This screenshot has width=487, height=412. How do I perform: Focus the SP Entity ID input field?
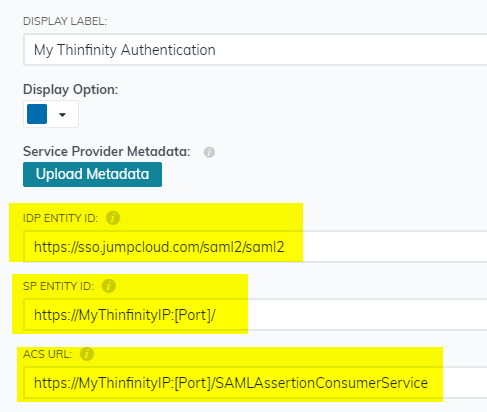tap(255, 315)
